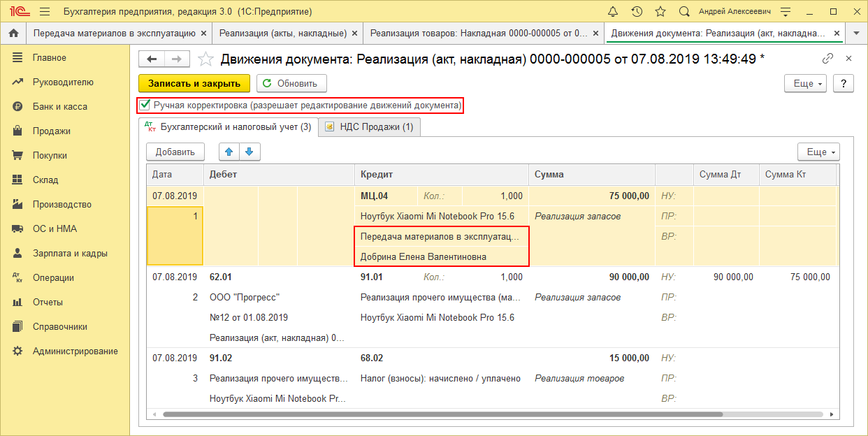The width and height of the screenshot is (868, 436).
Task: Open the 1C application logo menu
Action: tap(20, 12)
